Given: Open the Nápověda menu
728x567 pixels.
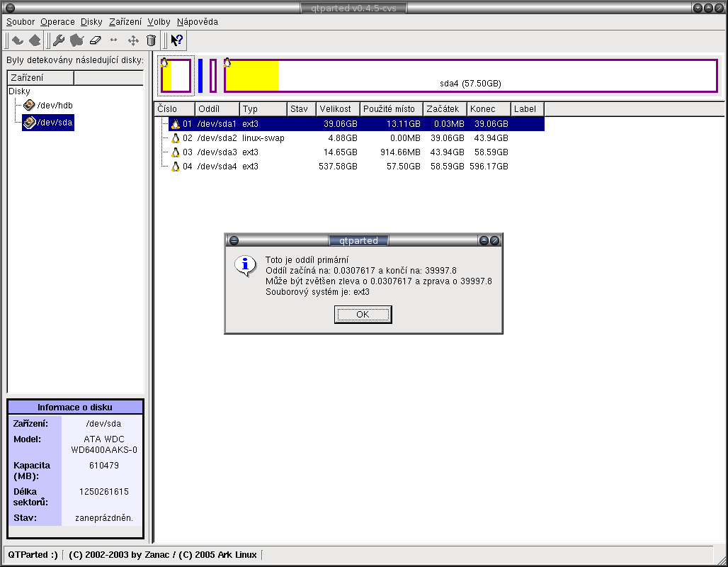Looking at the screenshot, I should point(197,22).
